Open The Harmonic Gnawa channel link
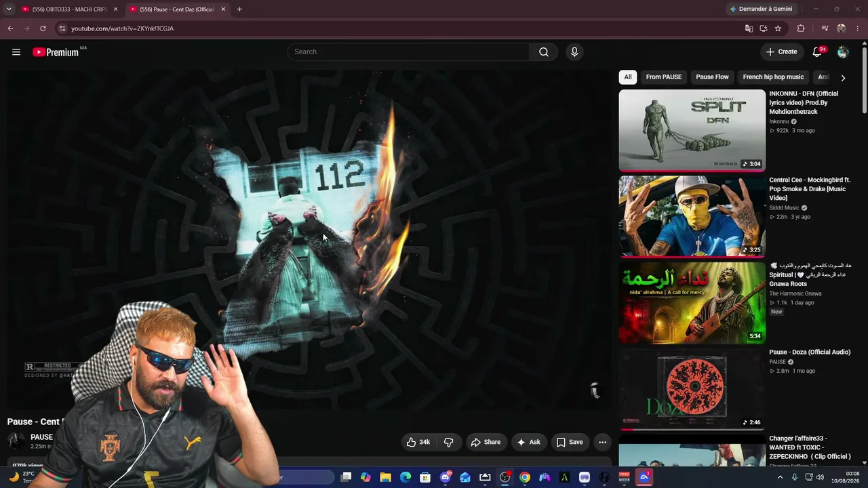Screen dimensions: 868x488 795,293
